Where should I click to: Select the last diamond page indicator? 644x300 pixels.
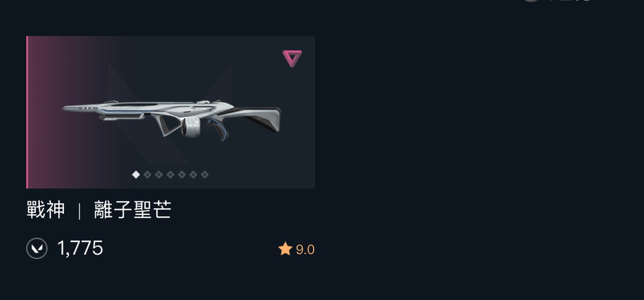pyautogui.click(x=205, y=174)
